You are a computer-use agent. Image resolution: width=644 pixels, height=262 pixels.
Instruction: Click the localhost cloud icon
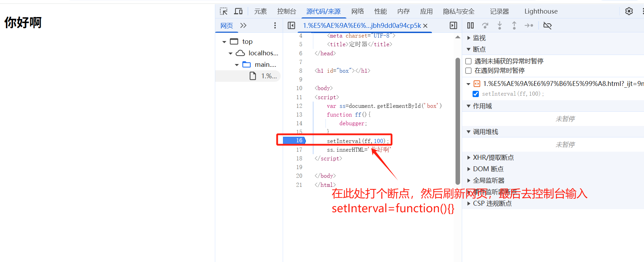tap(240, 53)
